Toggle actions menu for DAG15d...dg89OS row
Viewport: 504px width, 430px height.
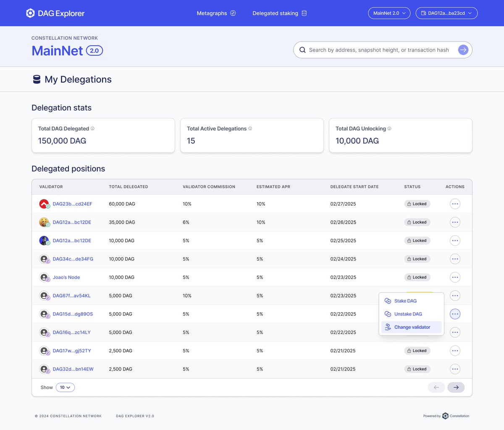(x=455, y=314)
